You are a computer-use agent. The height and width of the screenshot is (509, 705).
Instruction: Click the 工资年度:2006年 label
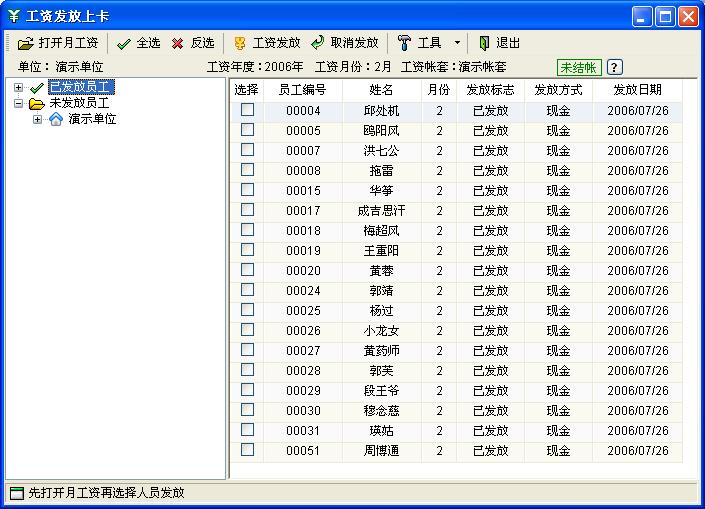(255, 67)
